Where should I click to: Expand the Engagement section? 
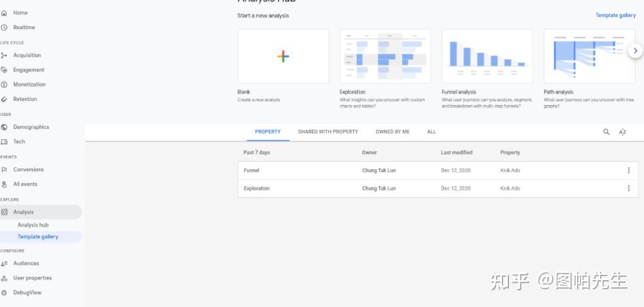click(29, 70)
